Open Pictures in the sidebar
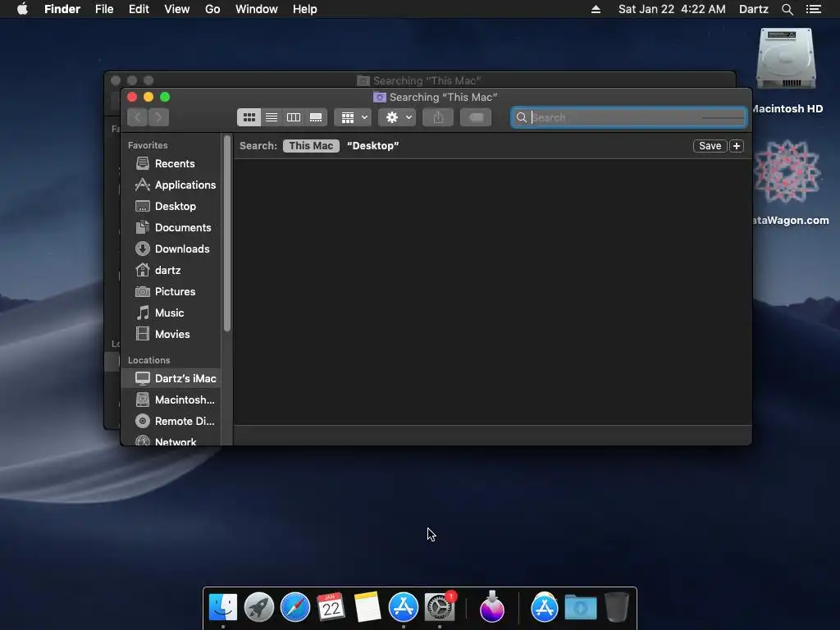840x630 pixels. [x=171, y=292]
